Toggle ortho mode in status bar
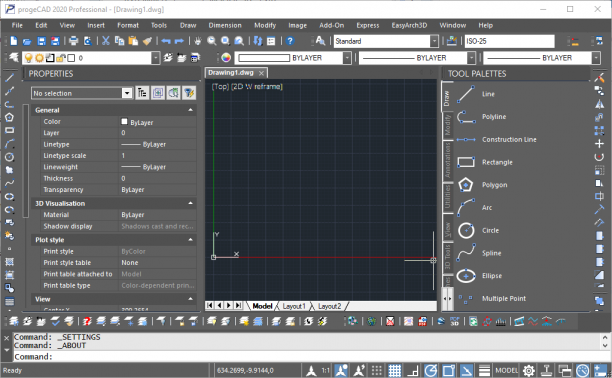The image size is (612, 378). [x=413, y=370]
